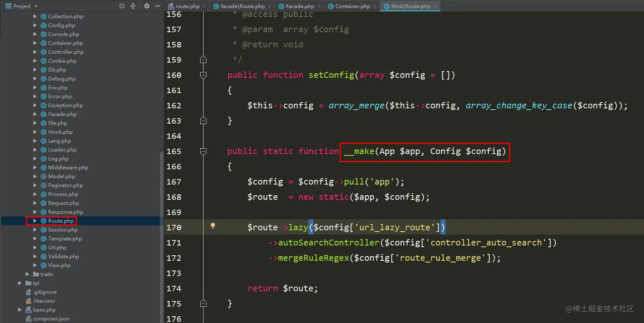Open Project panel settings gear
The height and width of the screenshot is (323, 644).
click(x=147, y=6)
